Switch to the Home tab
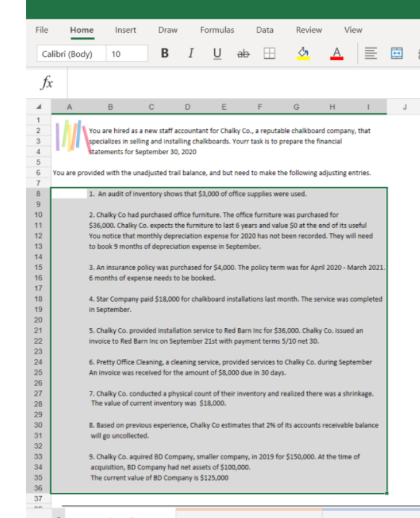This screenshot has width=420, height=518. point(82,30)
